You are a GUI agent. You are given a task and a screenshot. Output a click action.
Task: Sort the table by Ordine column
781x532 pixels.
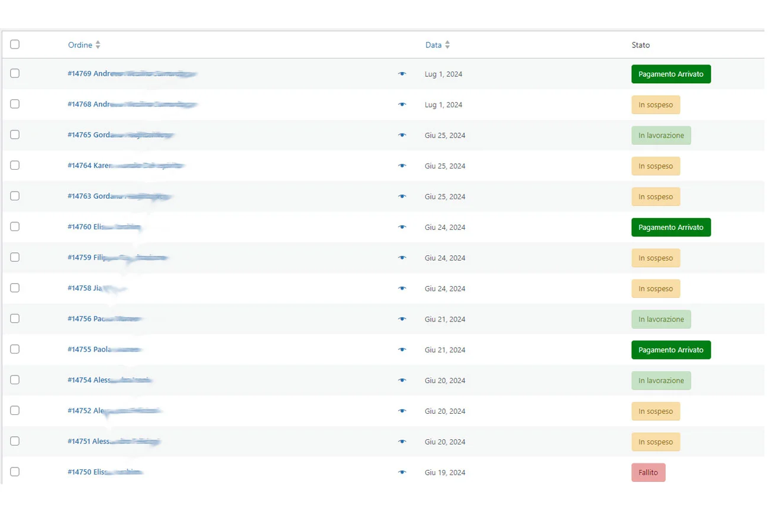(x=84, y=45)
